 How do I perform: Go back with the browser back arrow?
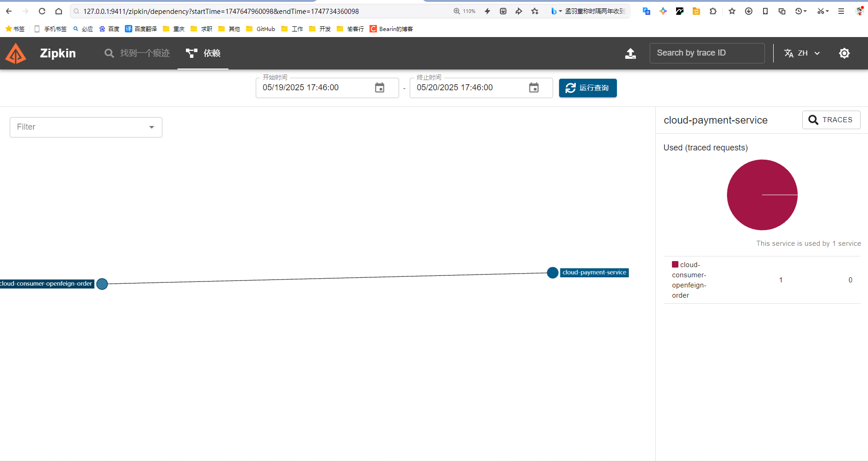pyautogui.click(x=9, y=11)
